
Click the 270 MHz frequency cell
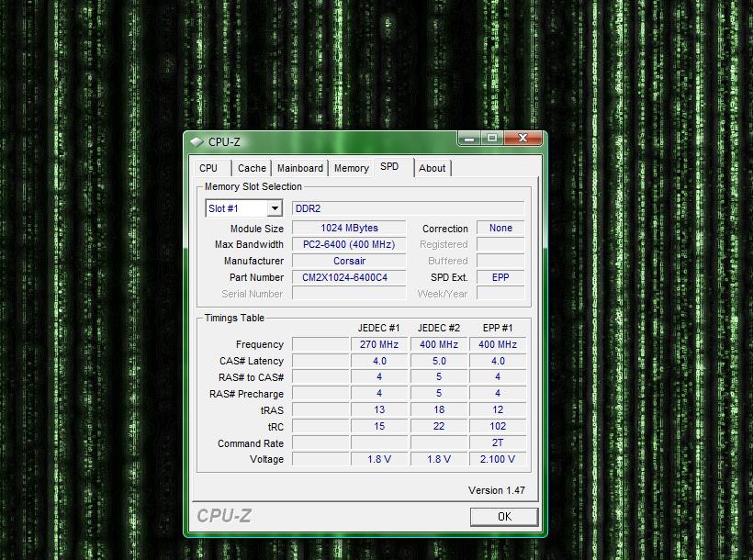[x=379, y=344]
